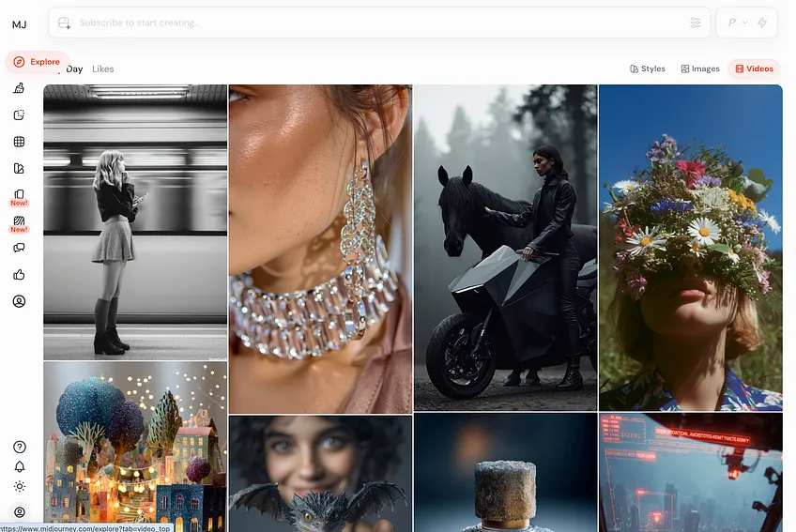Open the help question mark icon
The height and width of the screenshot is (532, 796).
(x=19, y=447)
